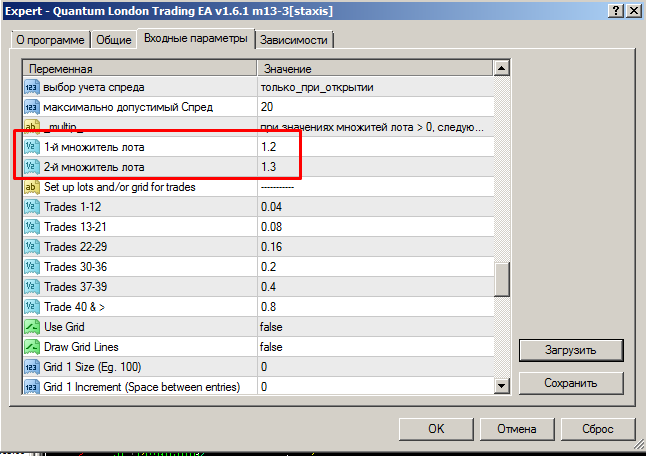Image resolution: width=646 pixels, height=456 pixels.
Task: Click the 'при значениях множитей лота' value text
Action: coord(372,127)
